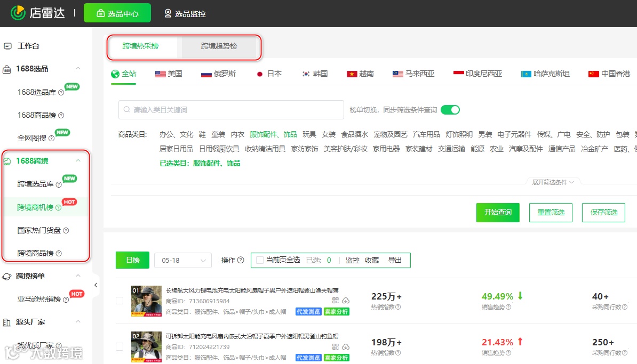Collapse the sidebar with the arrow handle
The image size is (637, 364).
[96, 285]
